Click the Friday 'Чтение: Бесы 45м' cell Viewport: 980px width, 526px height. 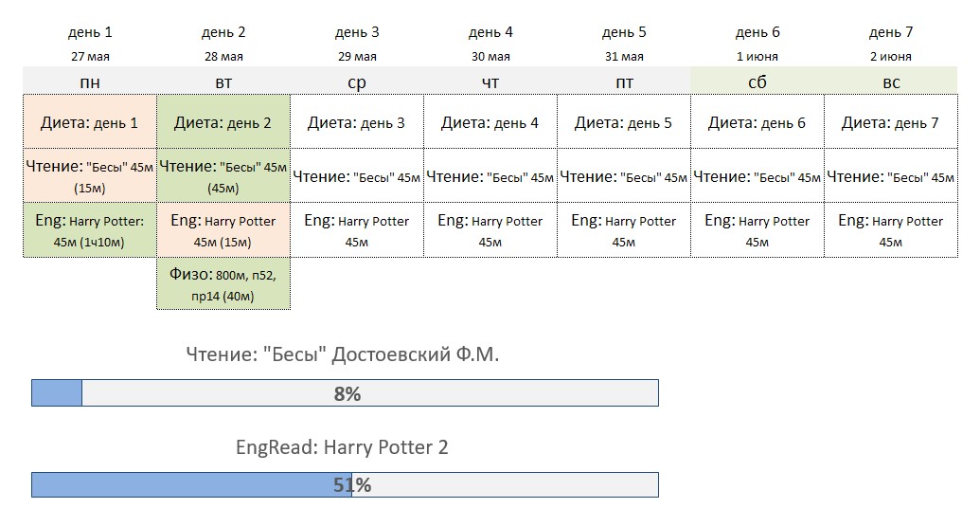[624, 175]
